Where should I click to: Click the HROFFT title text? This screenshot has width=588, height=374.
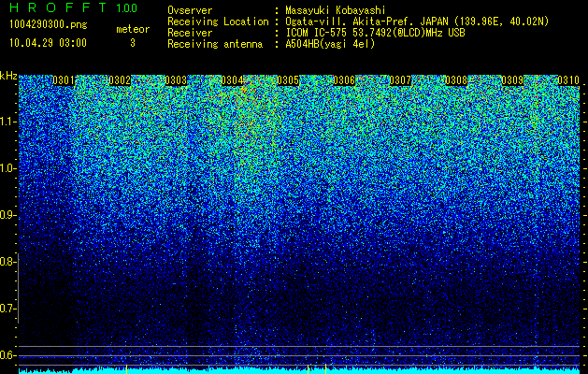coord(58,7)
